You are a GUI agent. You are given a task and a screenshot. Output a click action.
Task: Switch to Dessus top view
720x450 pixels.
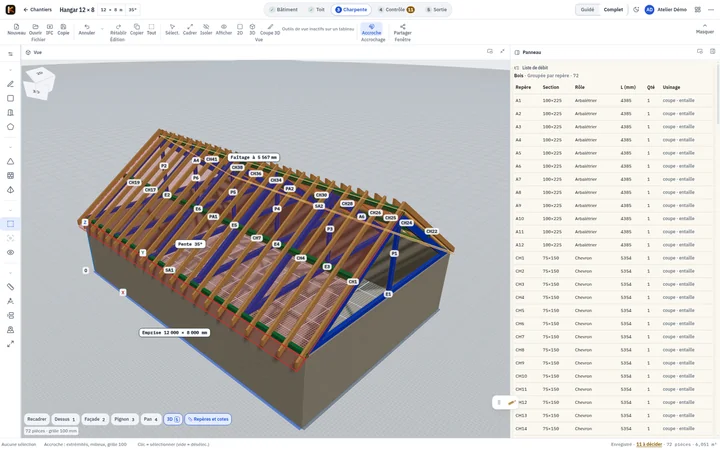(x=65, y=419)
